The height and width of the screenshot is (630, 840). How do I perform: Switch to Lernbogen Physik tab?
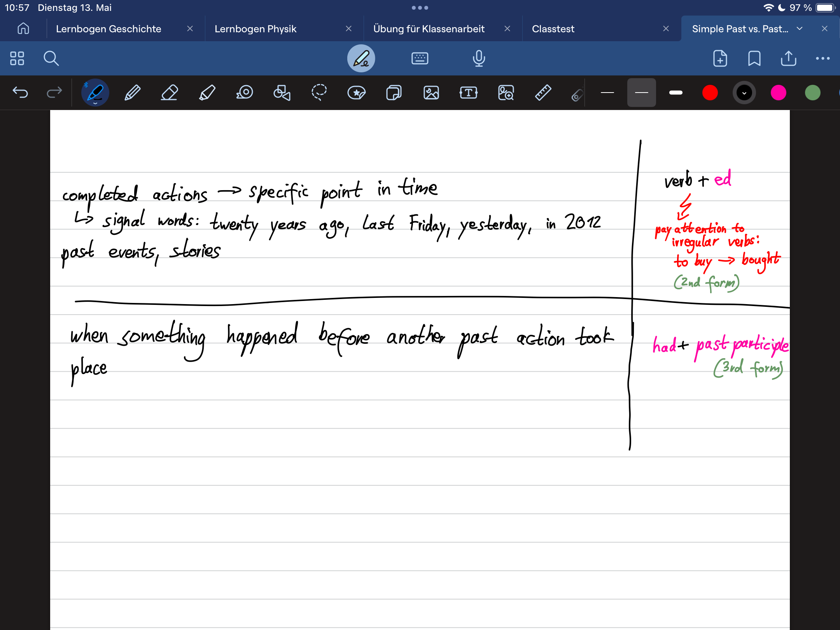(255, 29)
